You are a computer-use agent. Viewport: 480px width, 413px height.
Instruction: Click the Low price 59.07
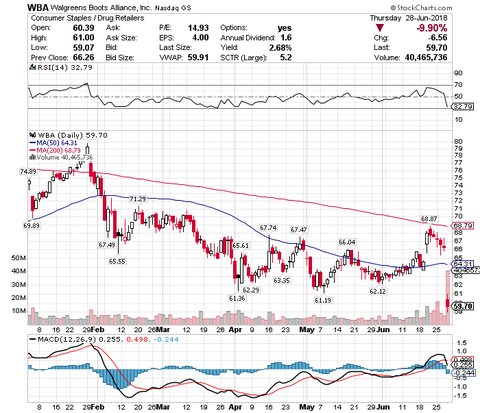click(84, 48)
